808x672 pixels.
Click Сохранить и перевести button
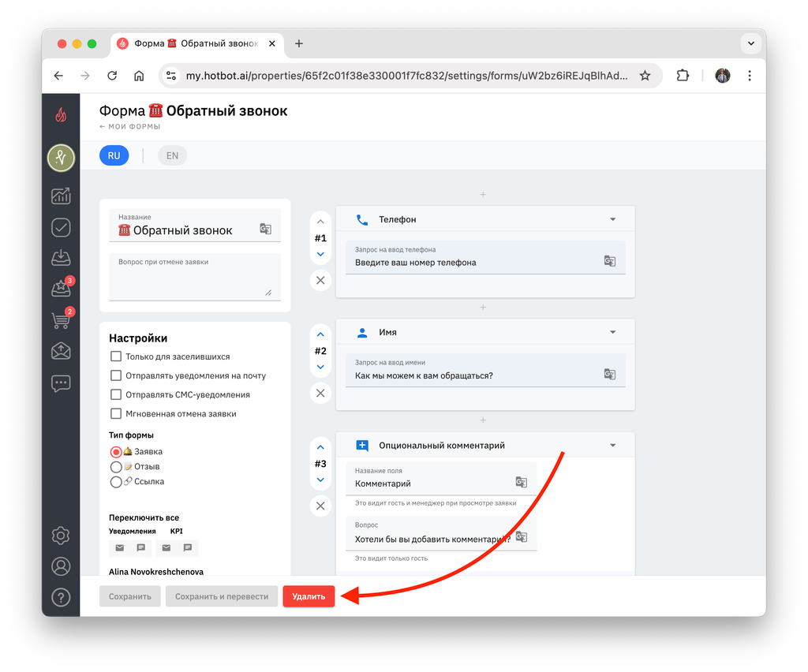[x=222, y=596]
